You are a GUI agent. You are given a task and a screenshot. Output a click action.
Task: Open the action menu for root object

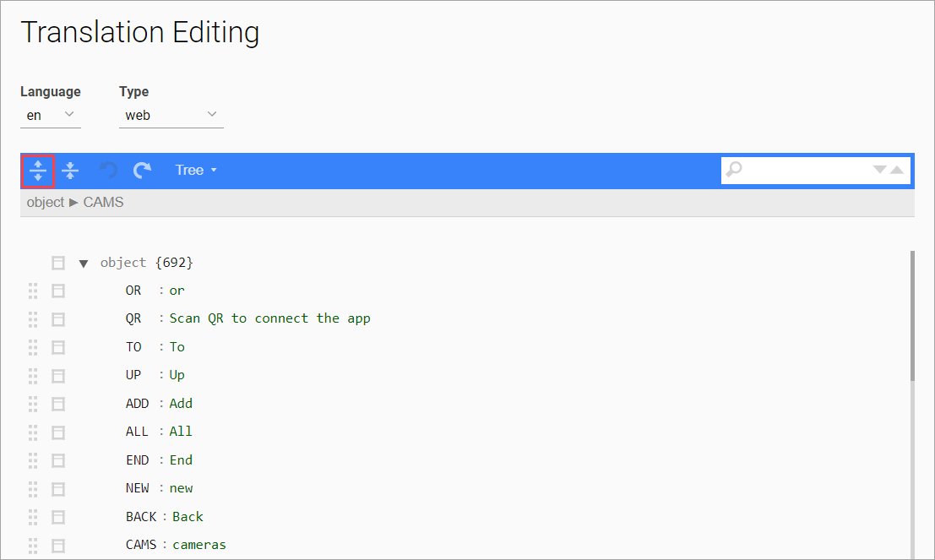[58, 263]
